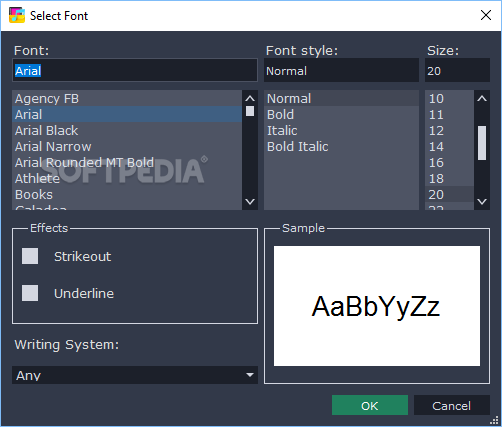Select size 18 in the size list
502x427 pixels.
[449, 178]
